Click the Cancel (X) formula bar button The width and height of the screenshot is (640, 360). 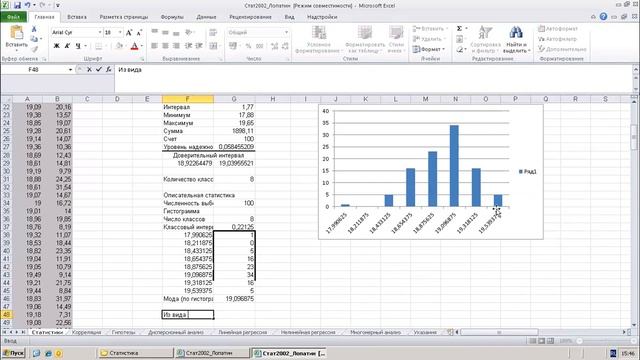(89, 70)
